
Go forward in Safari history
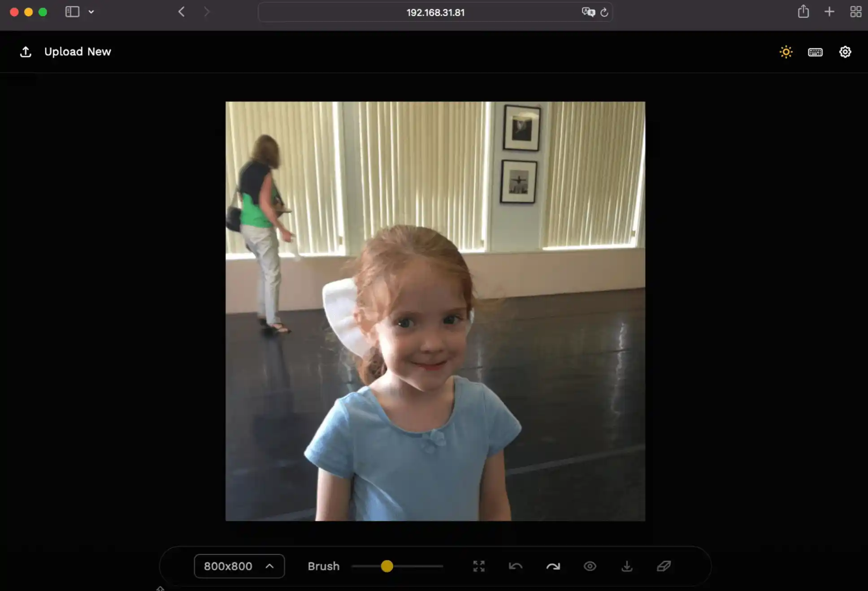(206, 12)
